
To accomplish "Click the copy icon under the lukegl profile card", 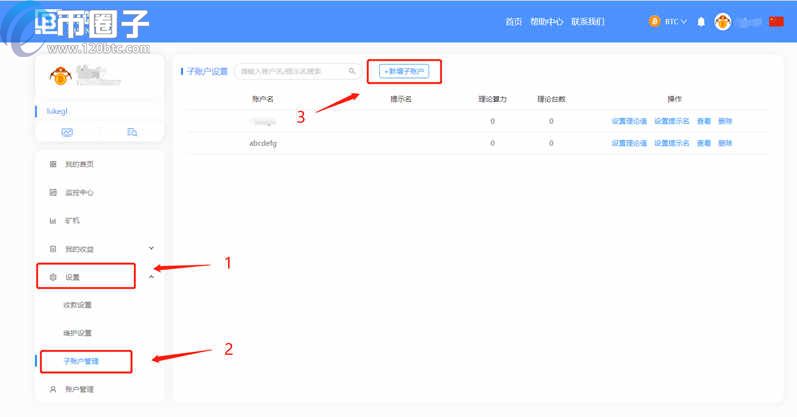I will point(132,132).
